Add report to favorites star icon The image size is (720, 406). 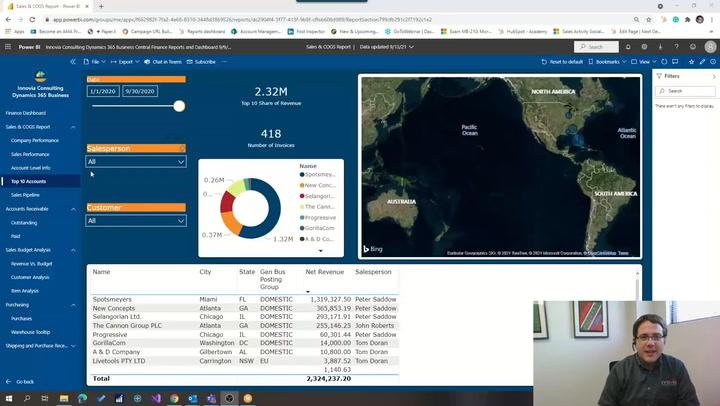[x=692, y=62]
